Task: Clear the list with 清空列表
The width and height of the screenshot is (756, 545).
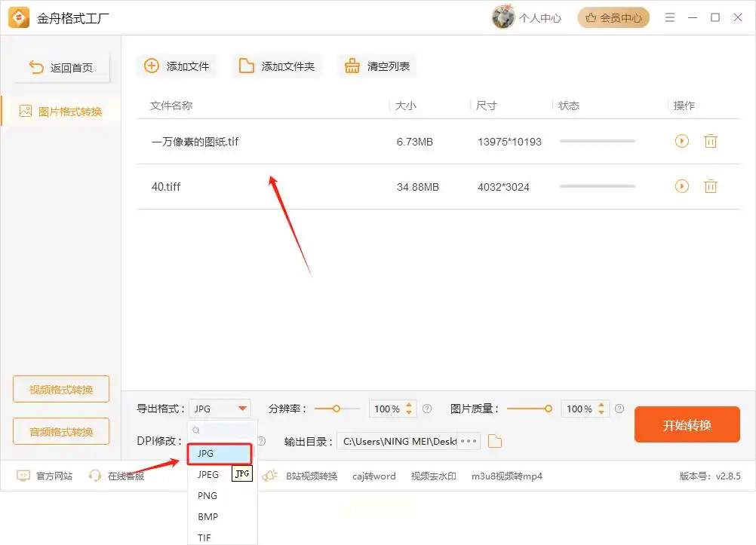Action: pos(377,66)
